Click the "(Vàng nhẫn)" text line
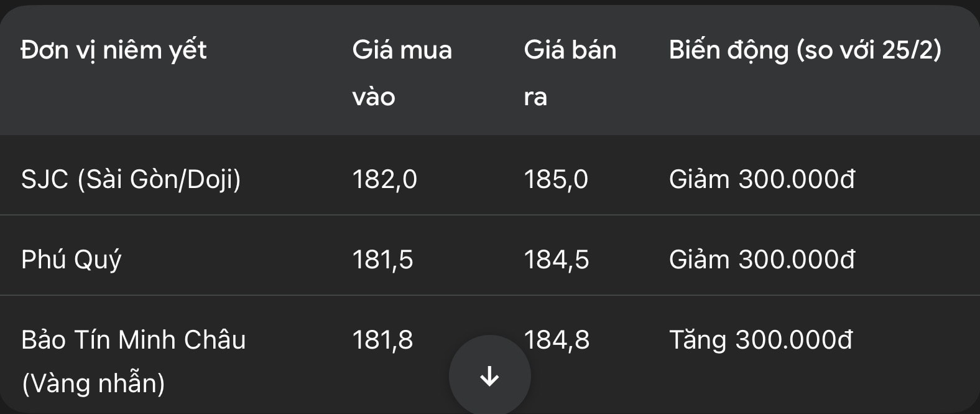Image resolution: width=980 pixels, height=414 pixels. pyautogui.click(x=93, y=383)
